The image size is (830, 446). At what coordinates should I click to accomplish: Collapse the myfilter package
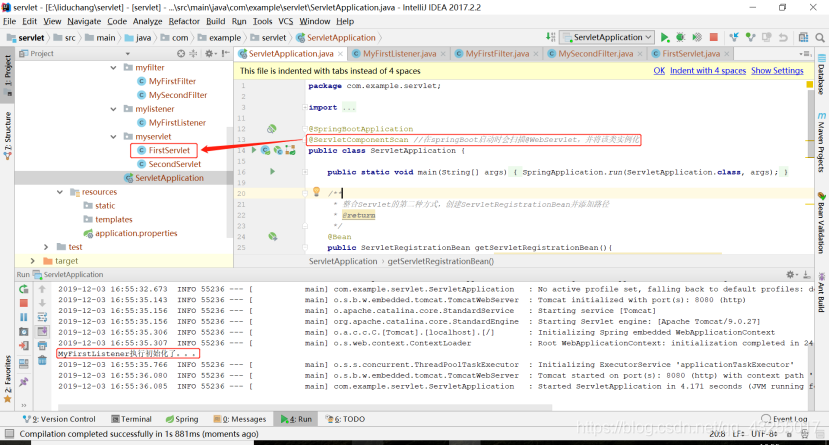[x=113, y=68]
